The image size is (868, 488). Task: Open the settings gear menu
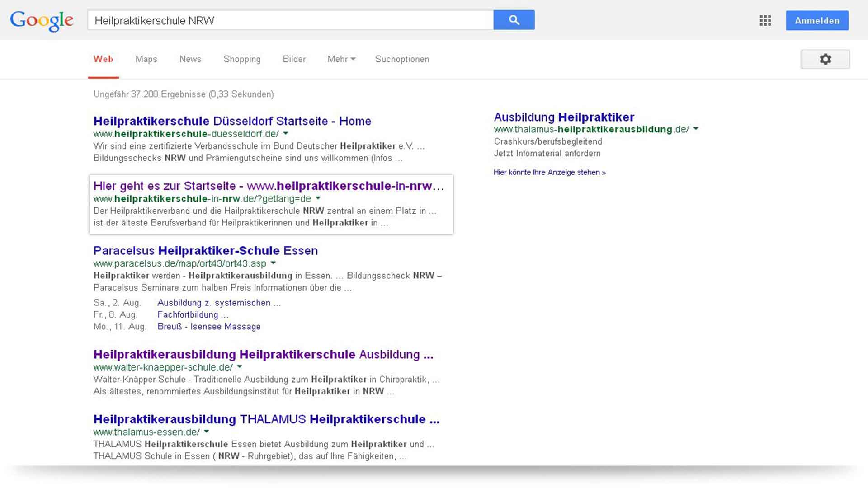click(x=825, y=59)
